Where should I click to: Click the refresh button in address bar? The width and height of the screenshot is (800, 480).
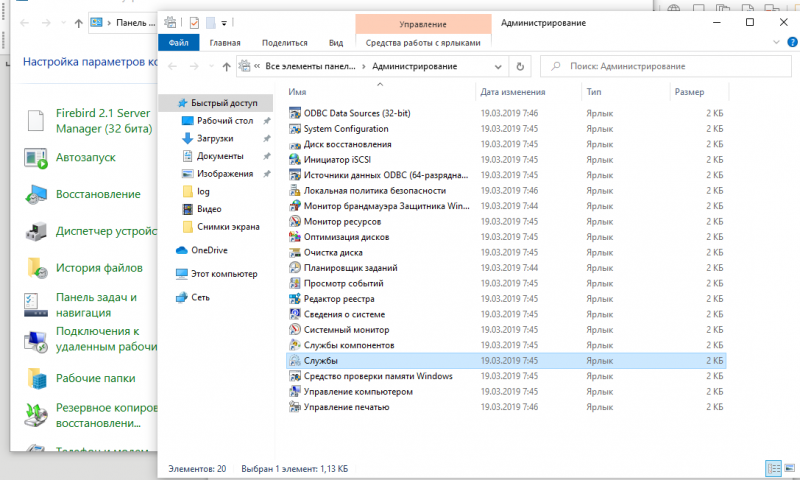[x=519, y=66]
